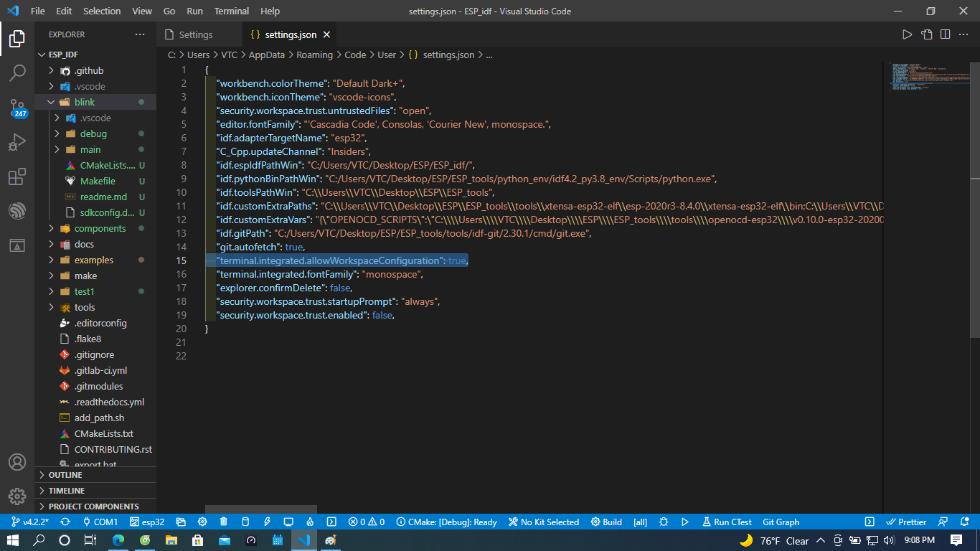
Task: Open editor More Actions ellipsis
Action: (964, 34)
